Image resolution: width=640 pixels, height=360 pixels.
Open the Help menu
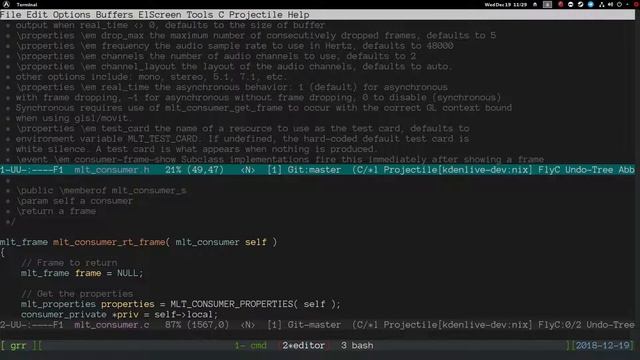(x=298, y=15)
